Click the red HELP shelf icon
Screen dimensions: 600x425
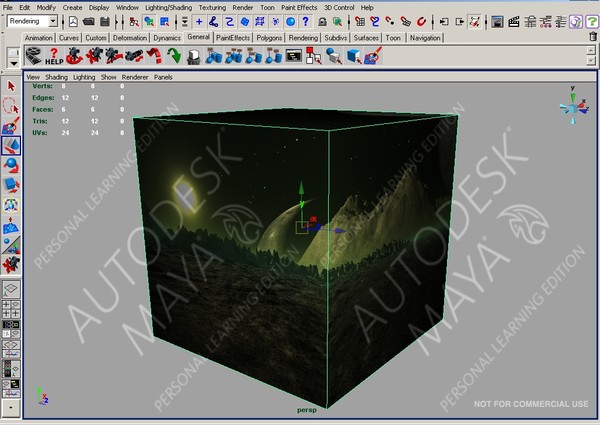[54, 56]
